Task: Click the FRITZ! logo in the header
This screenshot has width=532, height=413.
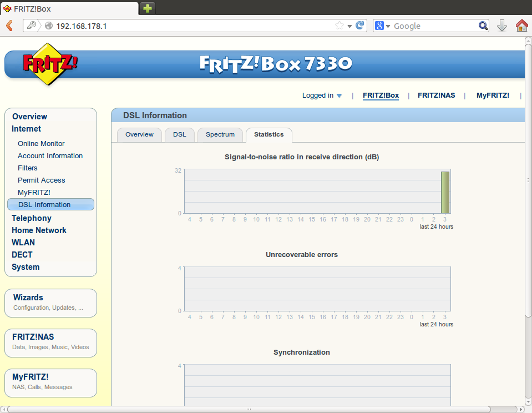Action: 50,63
